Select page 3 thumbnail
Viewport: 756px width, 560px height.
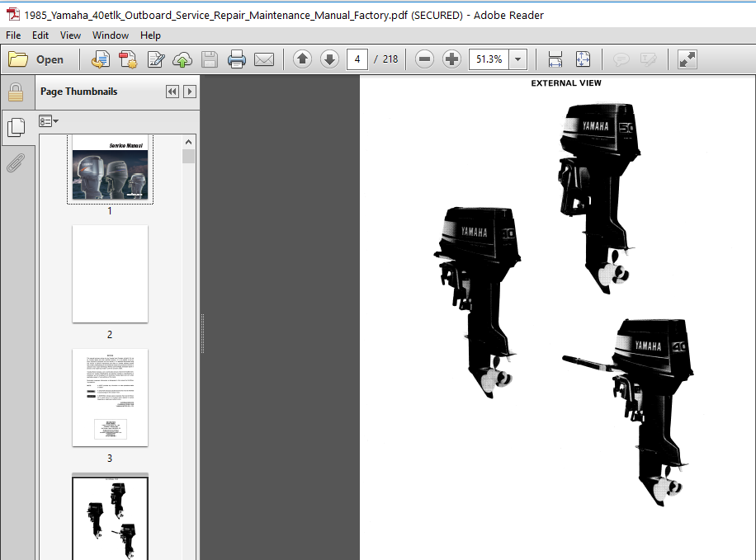coord(110,398)
